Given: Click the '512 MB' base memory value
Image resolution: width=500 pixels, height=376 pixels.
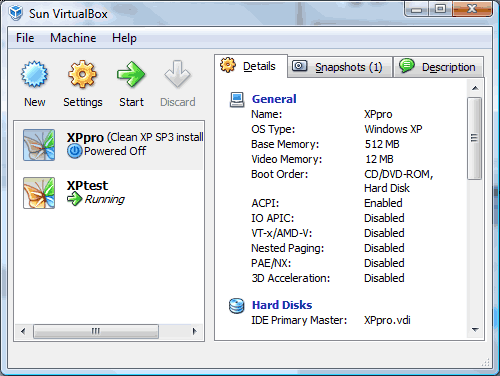Looking at the screenshot, I should [x=382, y=144].
